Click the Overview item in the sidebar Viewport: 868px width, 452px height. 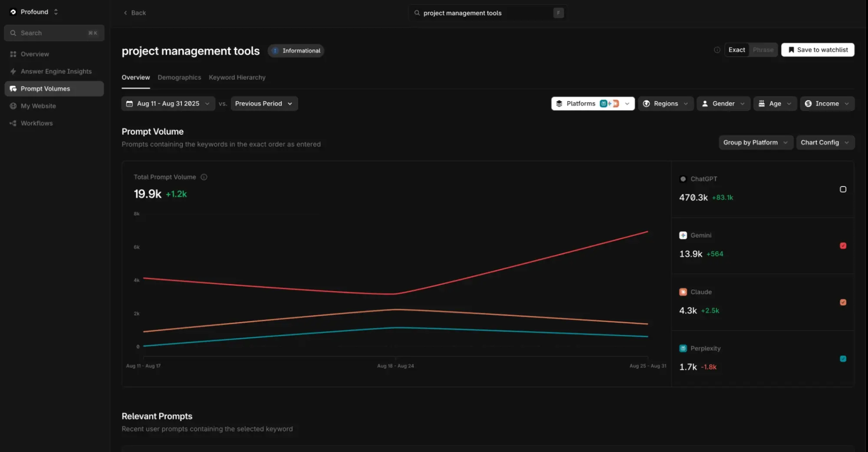[54, 54]
